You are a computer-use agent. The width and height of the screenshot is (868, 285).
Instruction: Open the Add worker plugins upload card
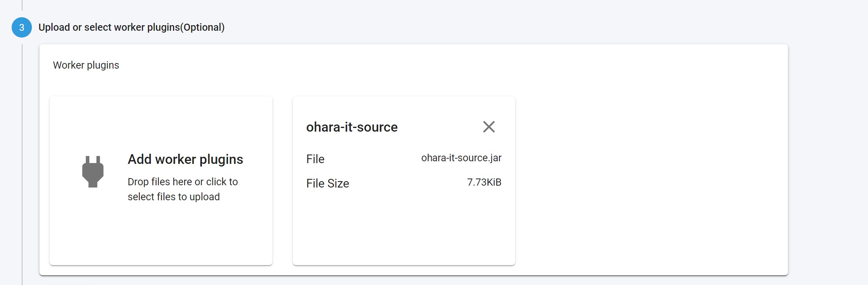pos(161,181)
